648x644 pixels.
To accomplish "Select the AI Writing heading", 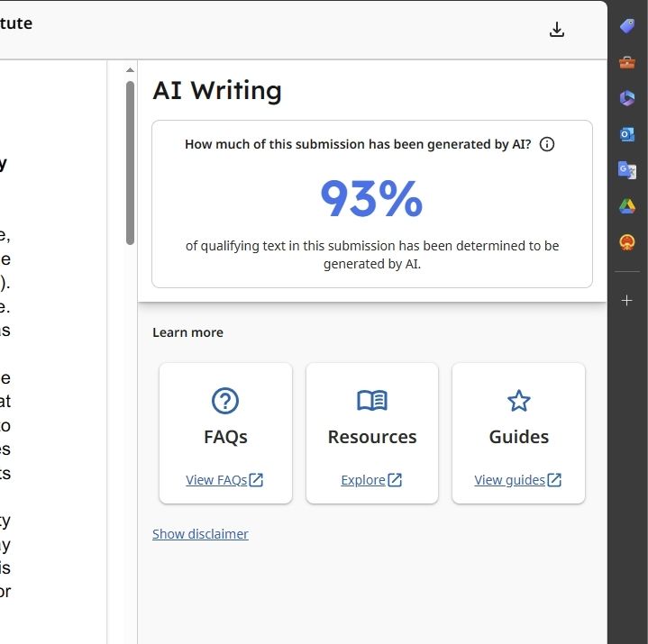I will [x=217, y=90].
